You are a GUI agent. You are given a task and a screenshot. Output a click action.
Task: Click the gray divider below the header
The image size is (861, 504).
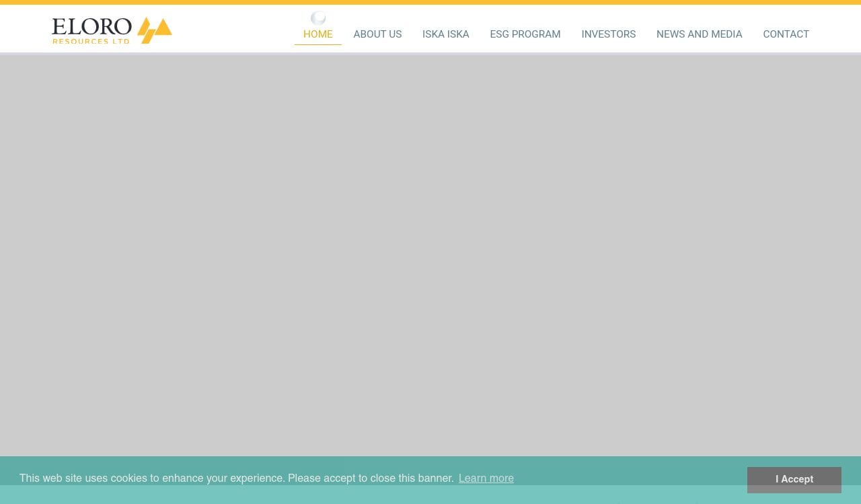coord(430,54)
